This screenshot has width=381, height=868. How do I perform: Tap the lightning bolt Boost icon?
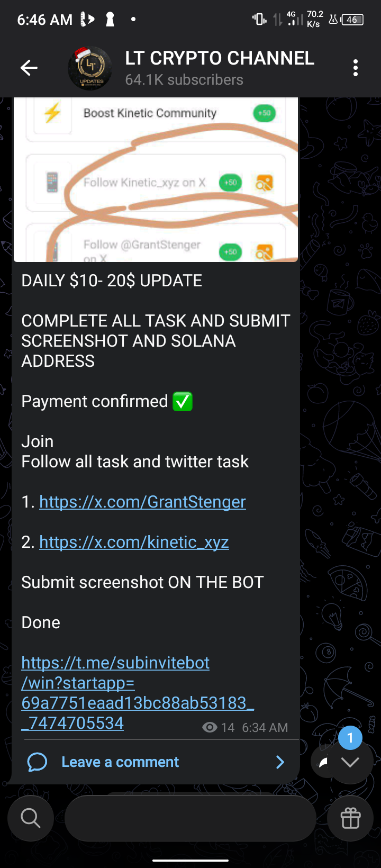tap(52, 113)
